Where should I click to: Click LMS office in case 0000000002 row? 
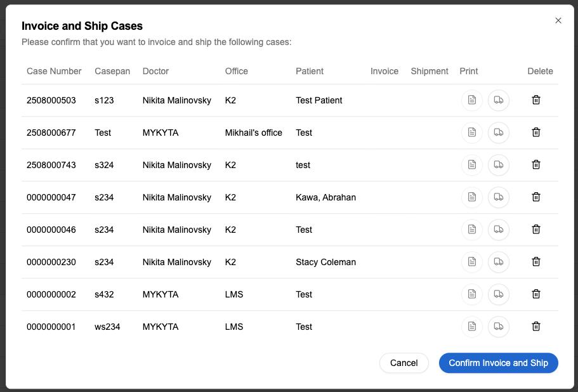pos(234,294)
